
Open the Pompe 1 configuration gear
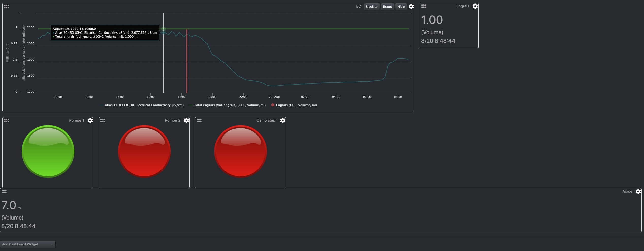(90, 121)
